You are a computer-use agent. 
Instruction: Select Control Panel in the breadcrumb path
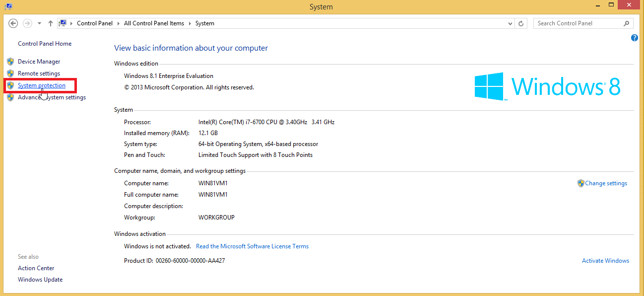95,23
